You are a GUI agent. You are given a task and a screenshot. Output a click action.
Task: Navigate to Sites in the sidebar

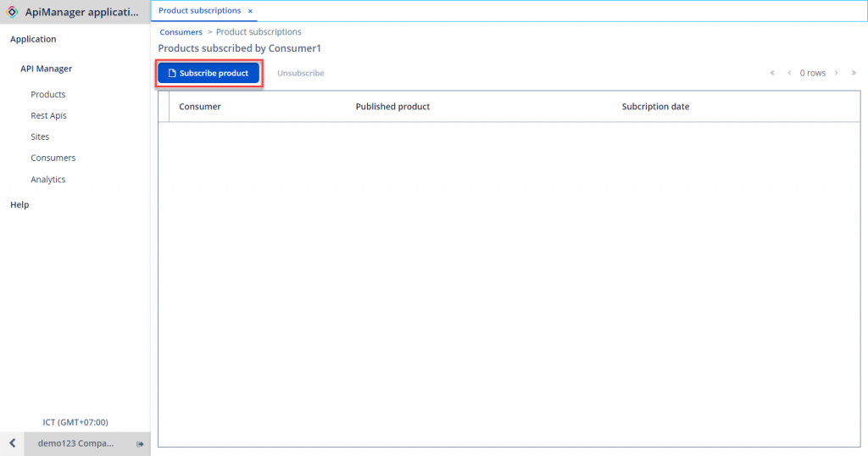tap(40, 136)
